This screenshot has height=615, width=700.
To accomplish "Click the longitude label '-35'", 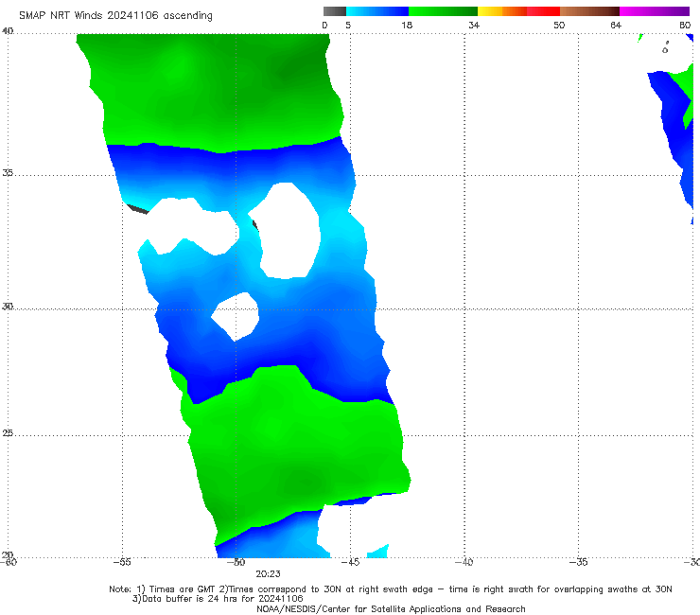I will [x=578, y=562].
